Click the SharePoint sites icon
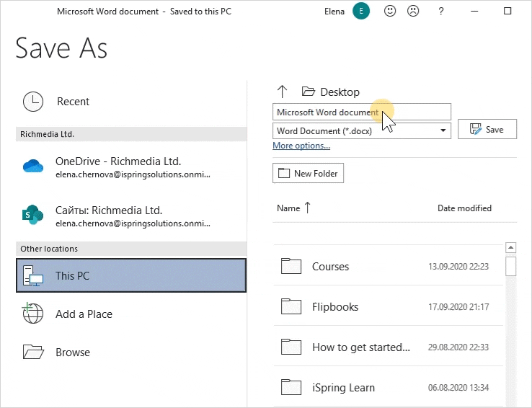Image resolution: width=532 pixels, height=408 pixels. tap(32, 215)
